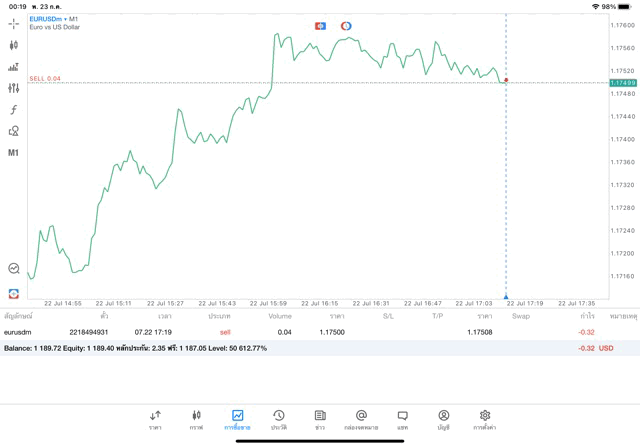Viewport: 640px width, 447px height.
Task: Sort positions by Volume column header
Action: coord(280,316)
